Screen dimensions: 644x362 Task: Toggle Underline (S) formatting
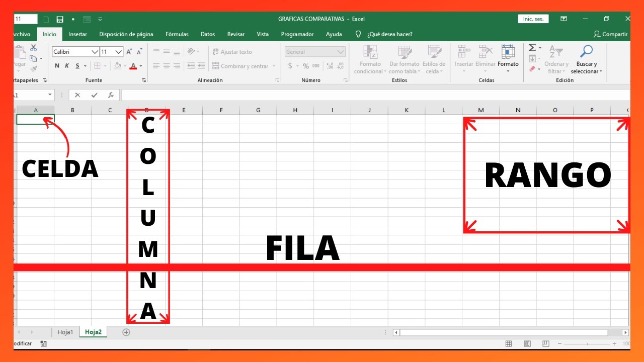77,66
